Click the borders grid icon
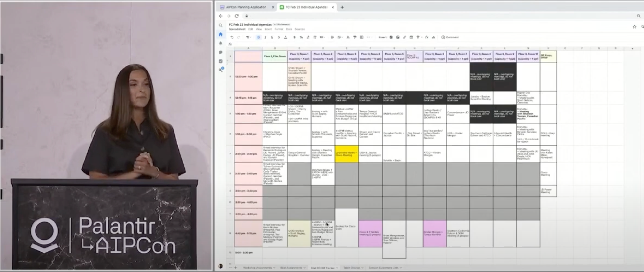 pos(362,37)
